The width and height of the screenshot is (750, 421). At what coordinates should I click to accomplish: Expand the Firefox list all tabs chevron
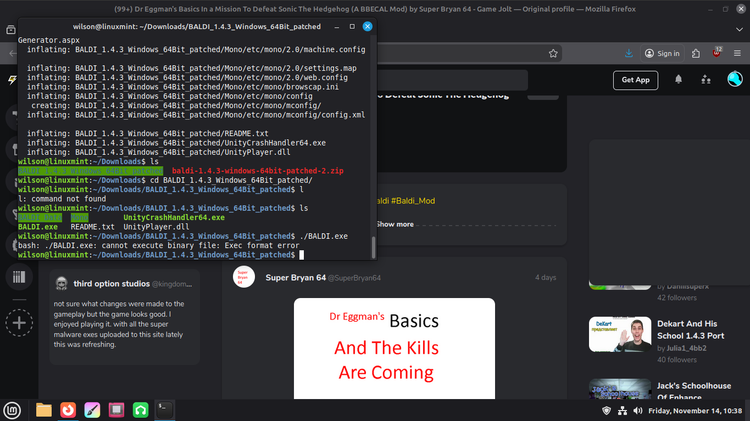point(739,30)
